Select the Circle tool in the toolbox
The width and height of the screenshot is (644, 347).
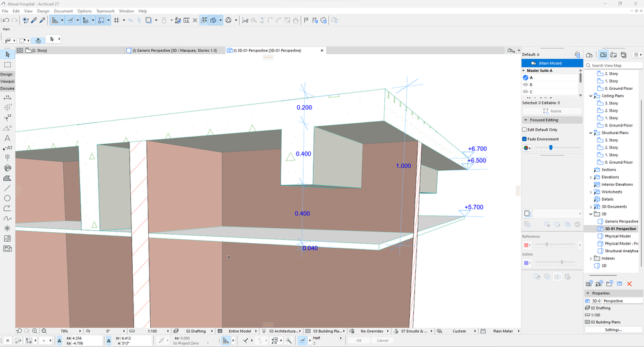tap(7, 198)
